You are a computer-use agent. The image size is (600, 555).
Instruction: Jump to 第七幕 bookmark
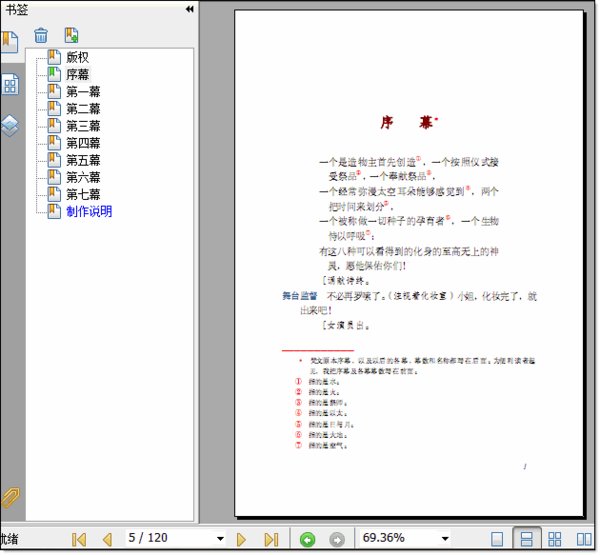click(83, 194)
